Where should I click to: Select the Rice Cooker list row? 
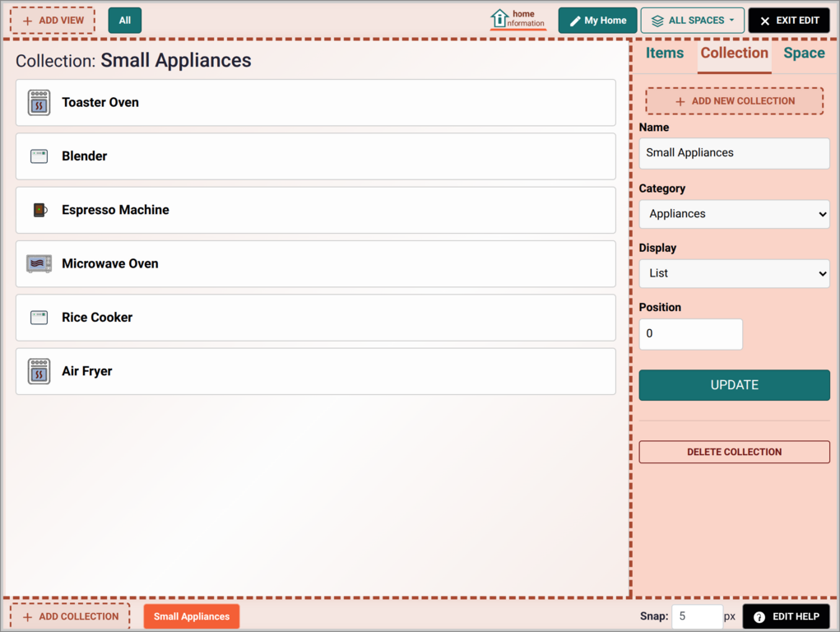316,318
